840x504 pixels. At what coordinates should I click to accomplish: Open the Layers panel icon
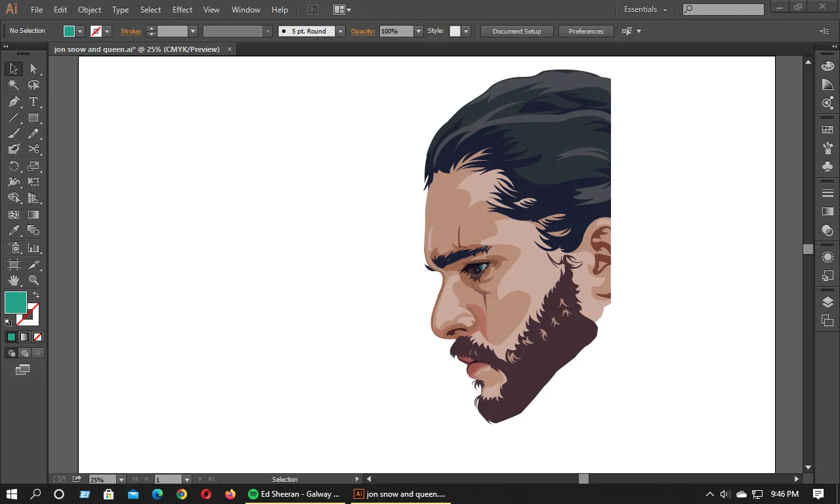click(828, 302)
